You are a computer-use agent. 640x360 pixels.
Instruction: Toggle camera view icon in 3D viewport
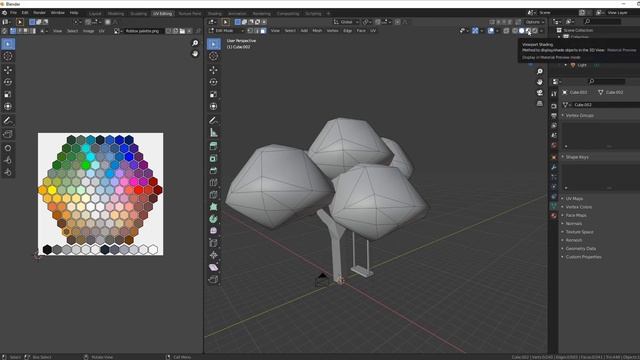[540, 93]
